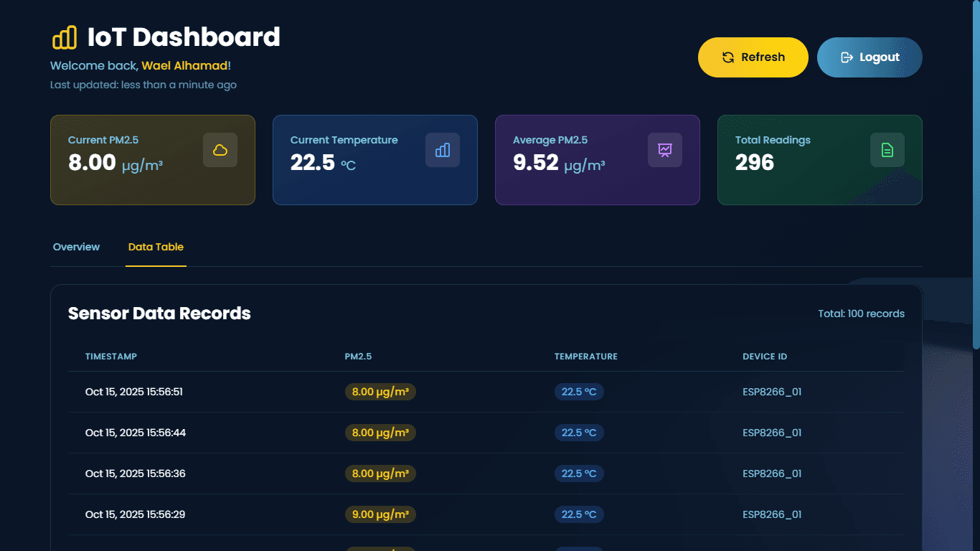Switch to the Overview tab
980x551 pixels.
click(x=76, y=247)
